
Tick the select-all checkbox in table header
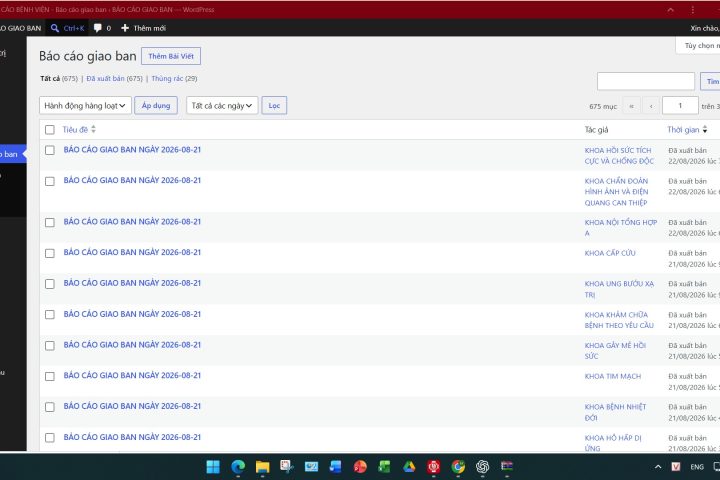(x=50, y=130)
